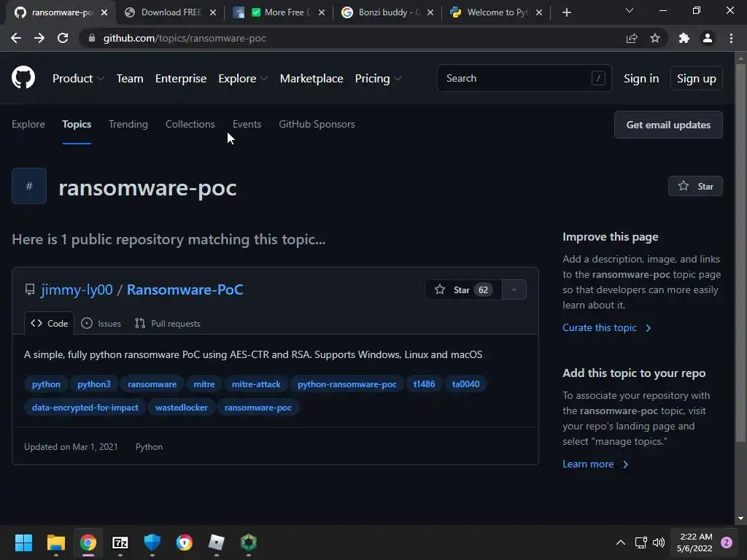Close the Bonzi buddy tab

coord(430,12)
